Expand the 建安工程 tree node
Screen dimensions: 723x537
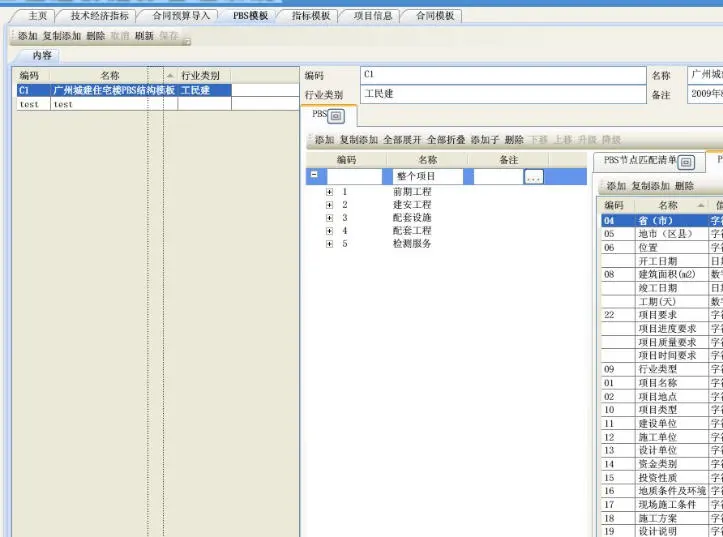pyautogui.click(x=329, y=204)
